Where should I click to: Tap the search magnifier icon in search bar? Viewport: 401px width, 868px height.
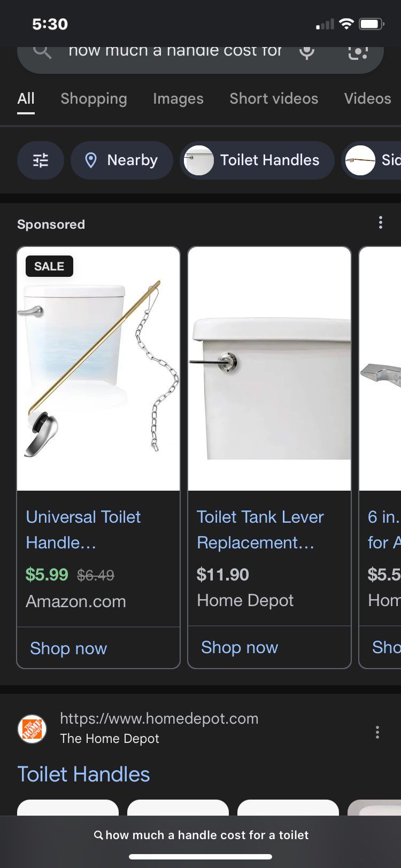pyautogui.click(x=42, y=52)
